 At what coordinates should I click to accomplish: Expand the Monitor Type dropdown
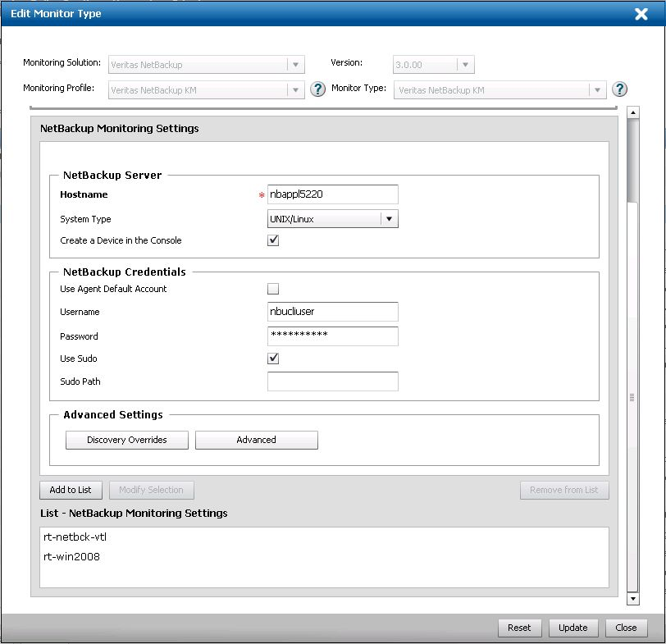(x=597, y=90)
